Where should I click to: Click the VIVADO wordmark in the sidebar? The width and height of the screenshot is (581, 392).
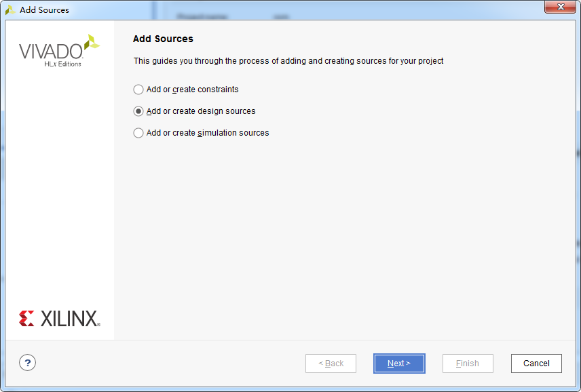click(50, 52)
